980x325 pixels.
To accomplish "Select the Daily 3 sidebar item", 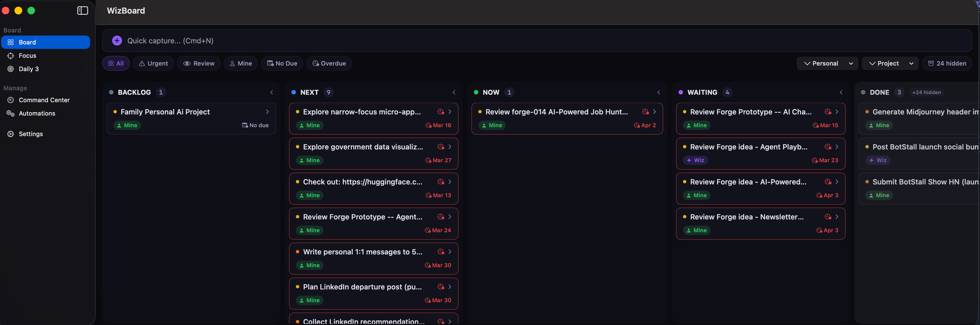I will point(29,69).
